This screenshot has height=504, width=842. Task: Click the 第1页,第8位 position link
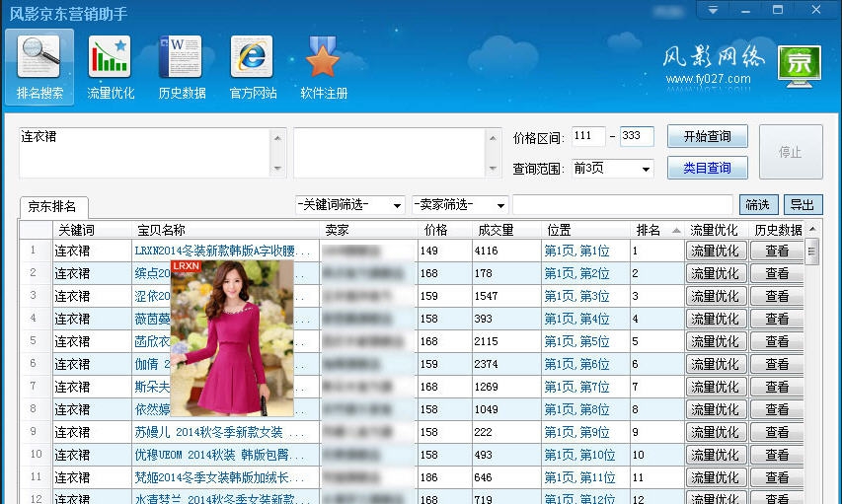coord(576,409)
